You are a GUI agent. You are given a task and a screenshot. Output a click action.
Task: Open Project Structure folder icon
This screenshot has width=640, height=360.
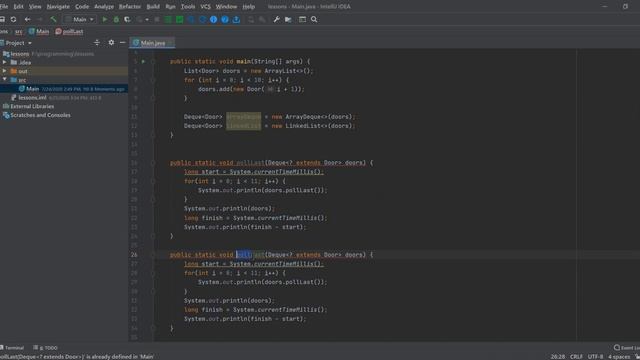coord(288,19)
